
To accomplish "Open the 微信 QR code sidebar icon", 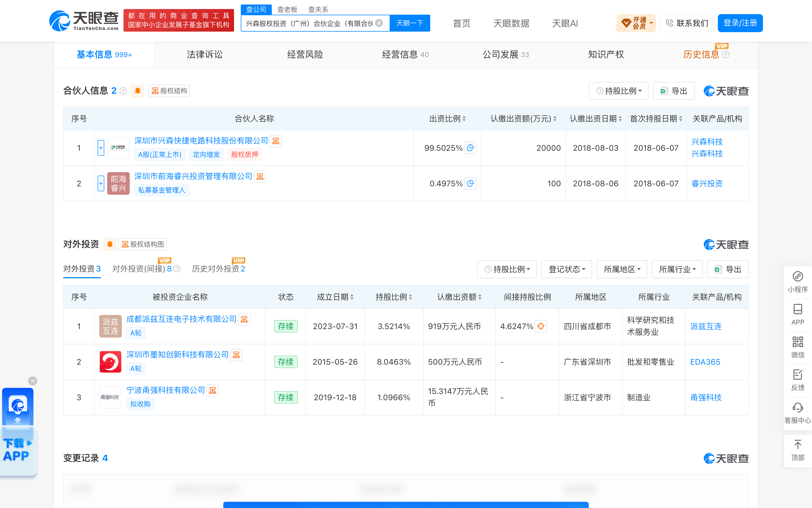I will click(x=798, y=347).
